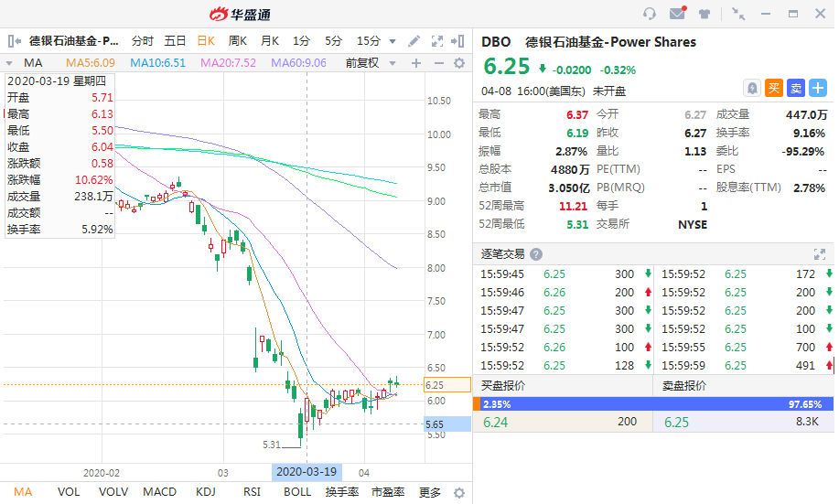Click the blue sell (卖) button
Image resolution: width=839 pixels, height=504 pixels.
[796, 89]
